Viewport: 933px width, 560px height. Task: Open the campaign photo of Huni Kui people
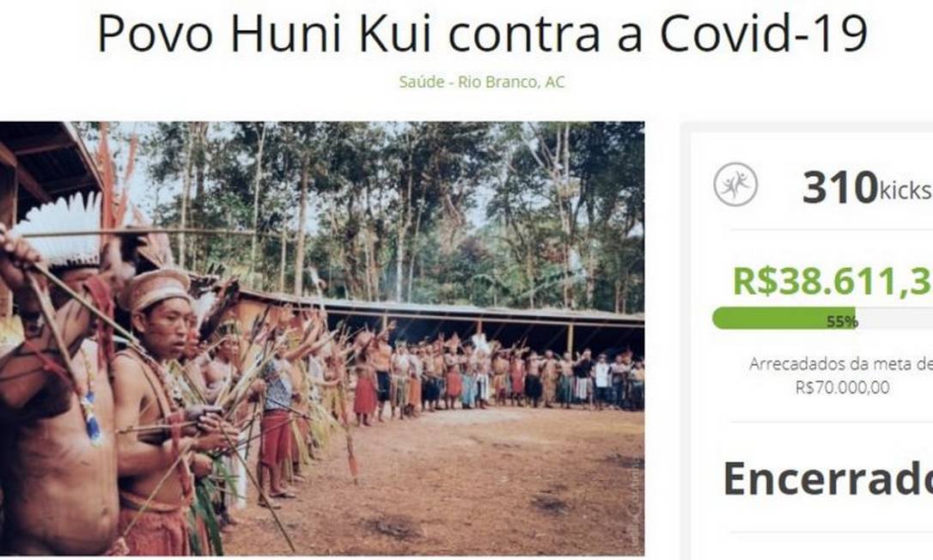click(322, 338)
